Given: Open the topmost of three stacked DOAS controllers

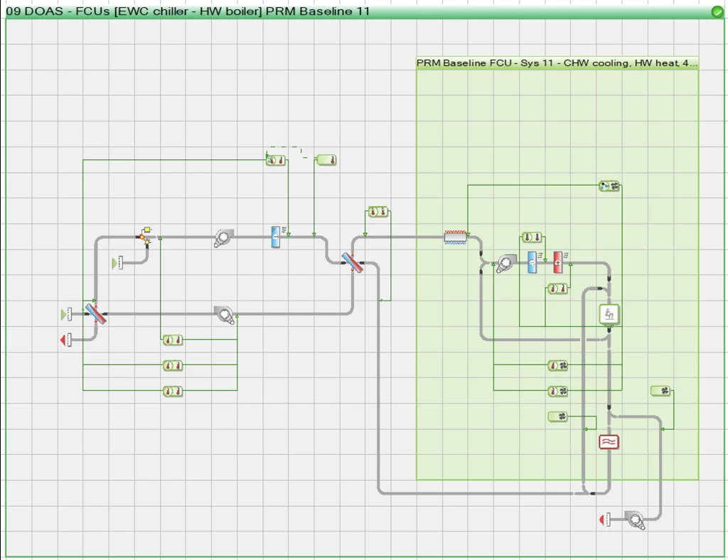Looking at the screenshot, I should (173, 340).
